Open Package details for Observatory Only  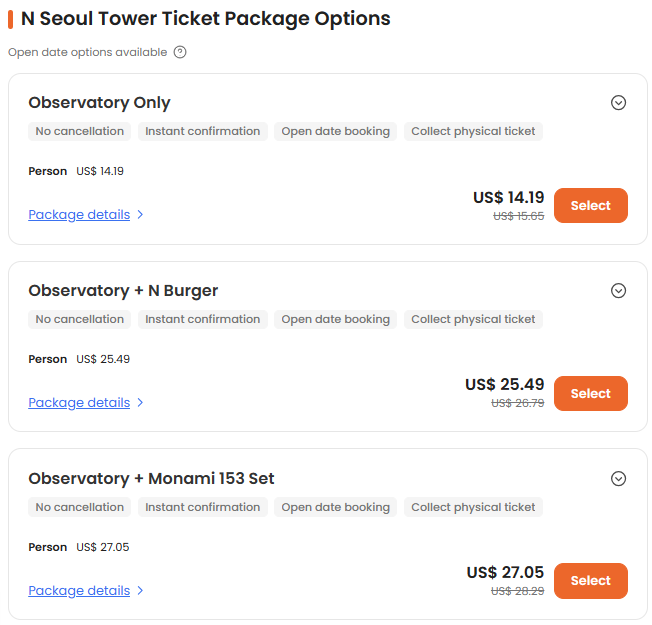coord(79,214)
